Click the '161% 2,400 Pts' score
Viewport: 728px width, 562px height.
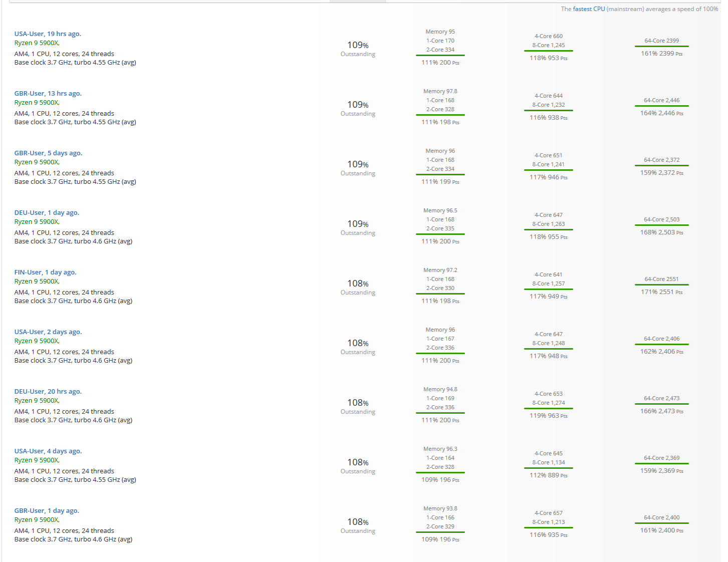pyautogui.click(x=661, y=530)
